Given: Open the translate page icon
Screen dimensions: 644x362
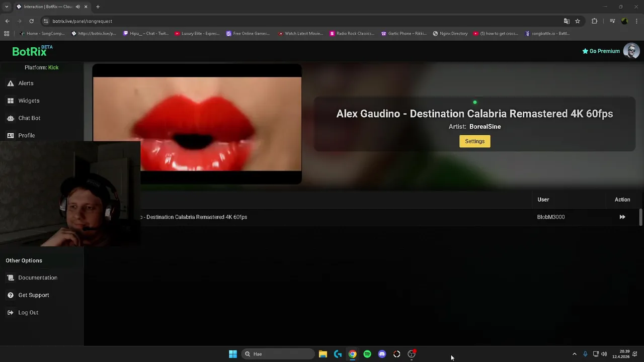Looking at the screenshot, I should tap(567, 21).
